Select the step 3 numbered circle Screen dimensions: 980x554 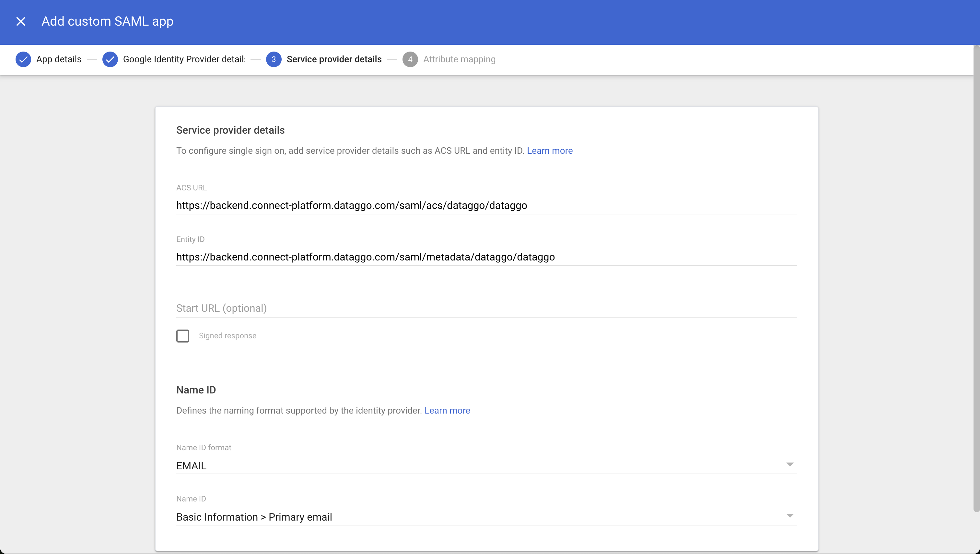click(x=274, y=59)
